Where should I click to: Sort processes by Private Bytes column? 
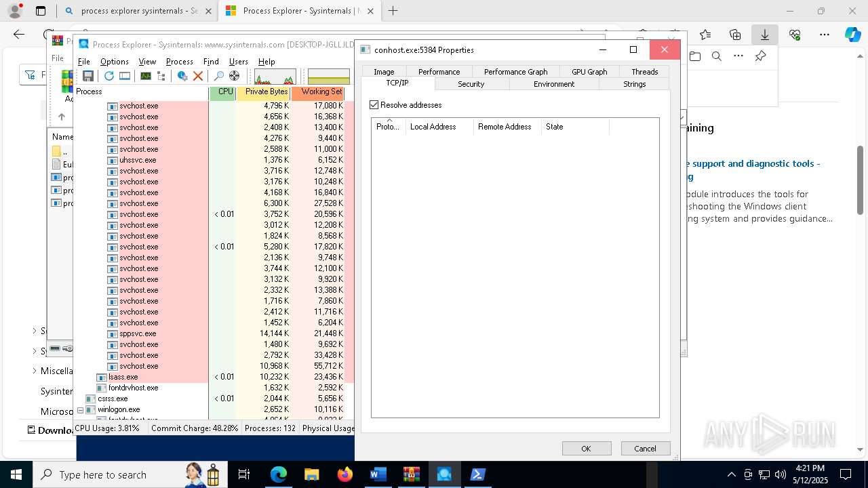(264, 93)
